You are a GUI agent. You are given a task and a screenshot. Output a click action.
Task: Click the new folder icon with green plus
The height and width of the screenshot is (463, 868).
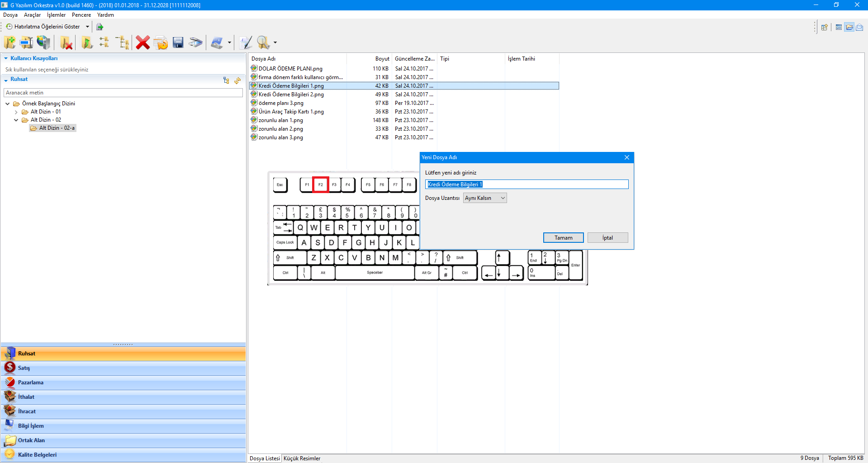click(9, 43)
